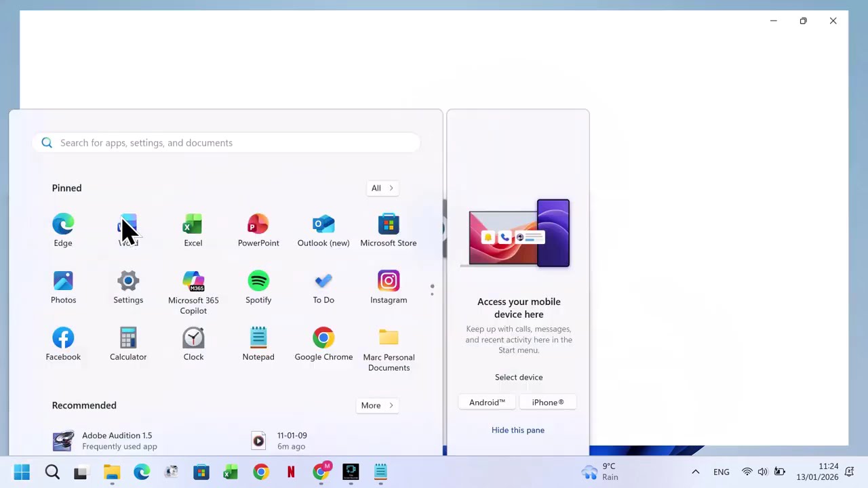Switch to Notepad on the taskbar
The height and width of the screenshot is (488, 868).
coord(380,472)
